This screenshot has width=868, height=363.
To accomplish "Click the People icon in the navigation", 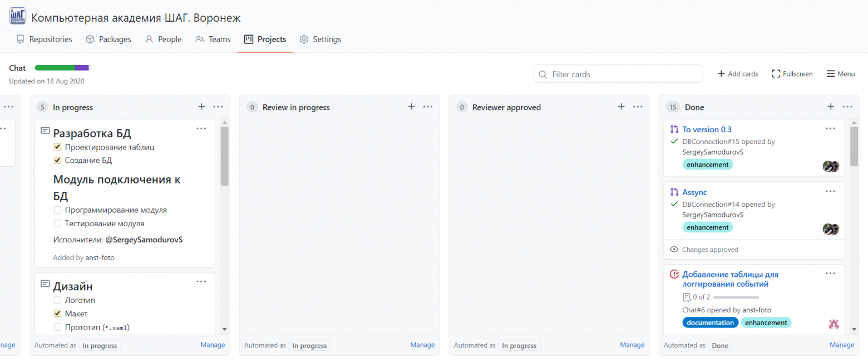I will pyautogui.click(x=149, y=39).
